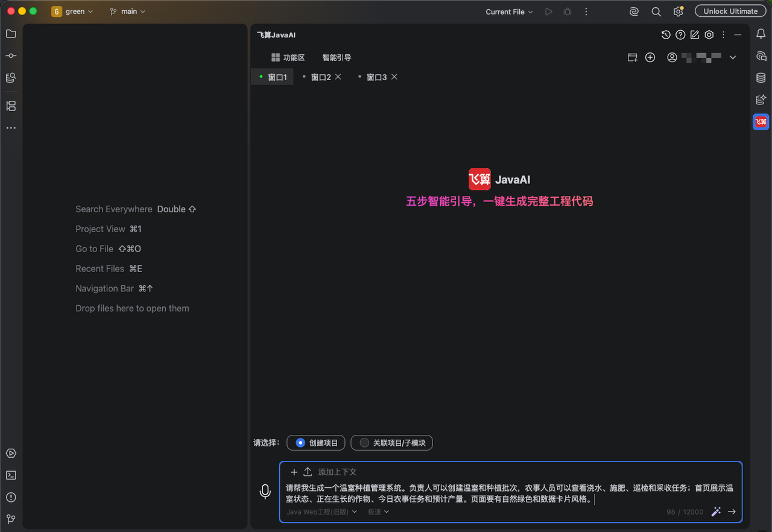The image size is (772, 532).
Task: Open Search Everywhere magnifier icon
Action: 656,11
